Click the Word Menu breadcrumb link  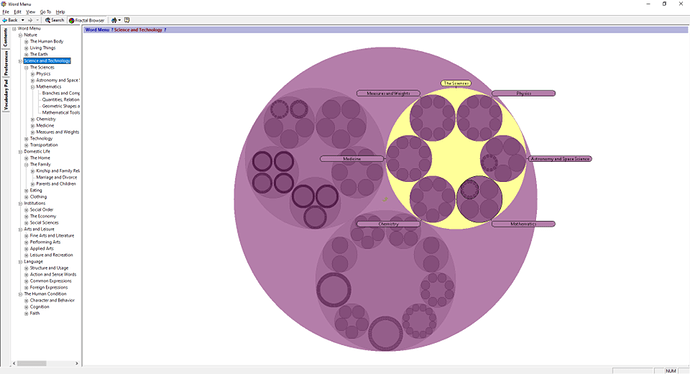pos(97,30)
